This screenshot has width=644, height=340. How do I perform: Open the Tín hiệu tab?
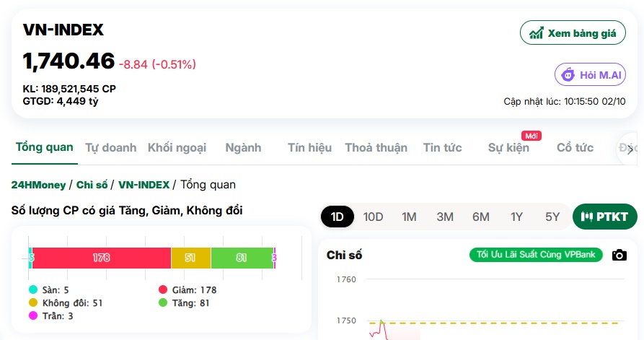click(309, 147)
